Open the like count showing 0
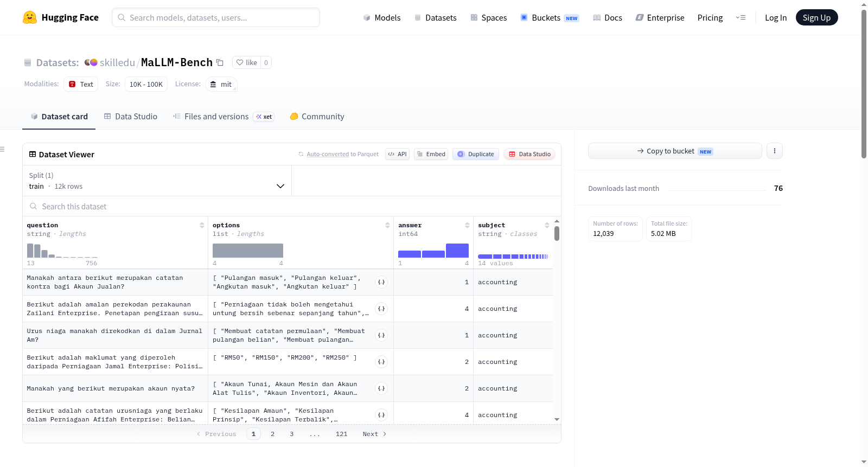The height and width of the screenshot is (467, 868). pyautogui.click(x=266, y=62)
